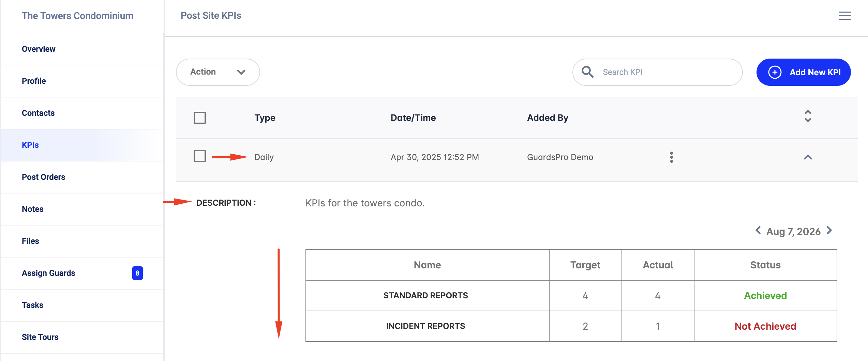Open Profile in the sidebar
The image size is (868, 361).
83,81
